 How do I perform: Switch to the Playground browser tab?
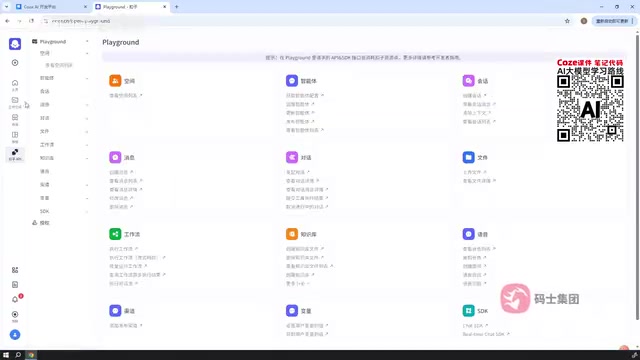pos(131,7)
